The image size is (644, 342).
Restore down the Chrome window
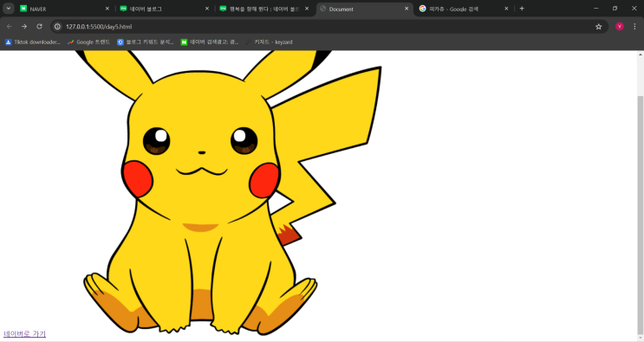615,8
